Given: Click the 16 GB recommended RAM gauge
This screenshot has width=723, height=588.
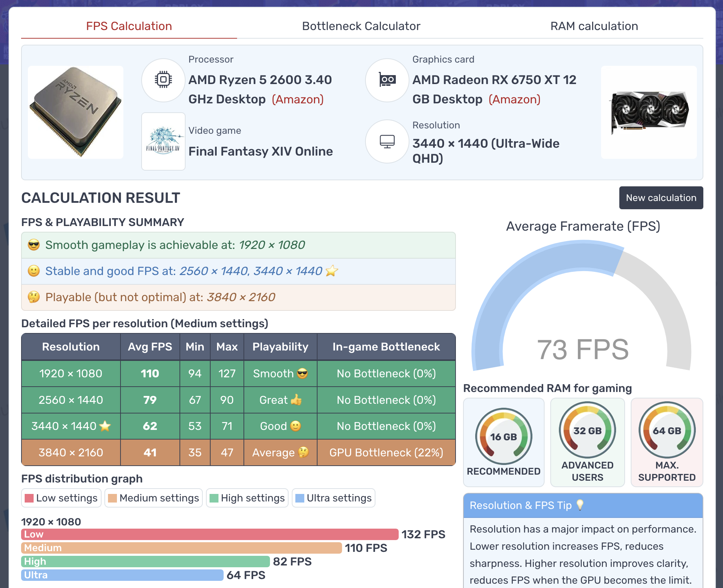Looking at the screenshot, I should [503, 436].
